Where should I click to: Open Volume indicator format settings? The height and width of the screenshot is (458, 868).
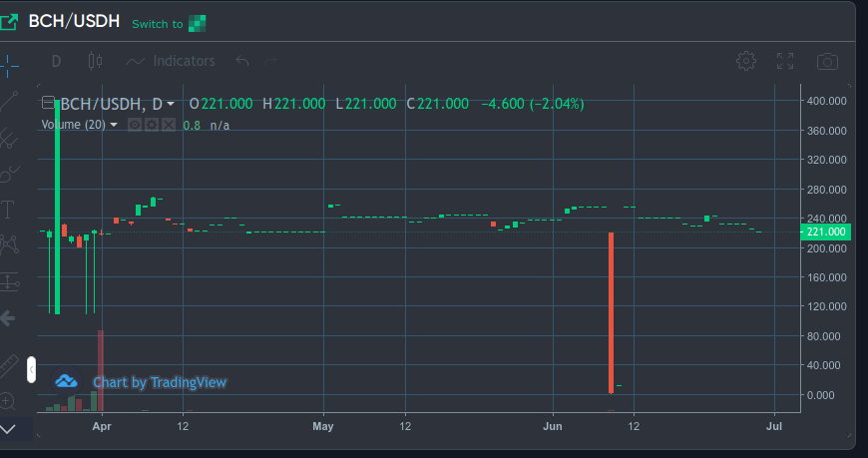(x=151, y=125)
